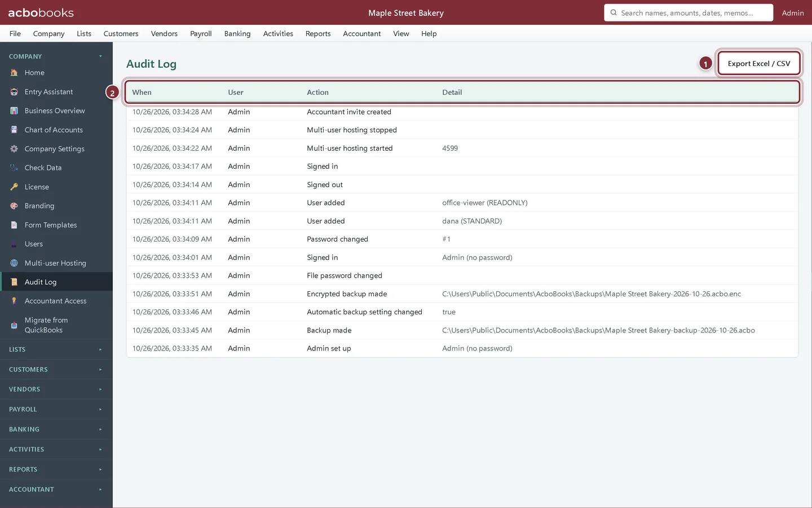Screen dimensions: 812x508
Task: Select the File password changed row
Action: pyautogui.click(x=462, y=275)
